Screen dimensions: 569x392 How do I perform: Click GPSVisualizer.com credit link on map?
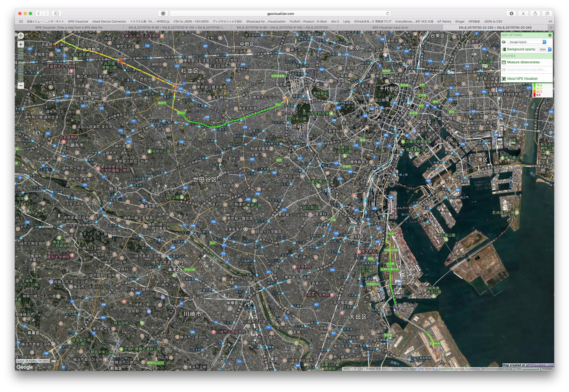pyautogui.click(x=539, y=365)
